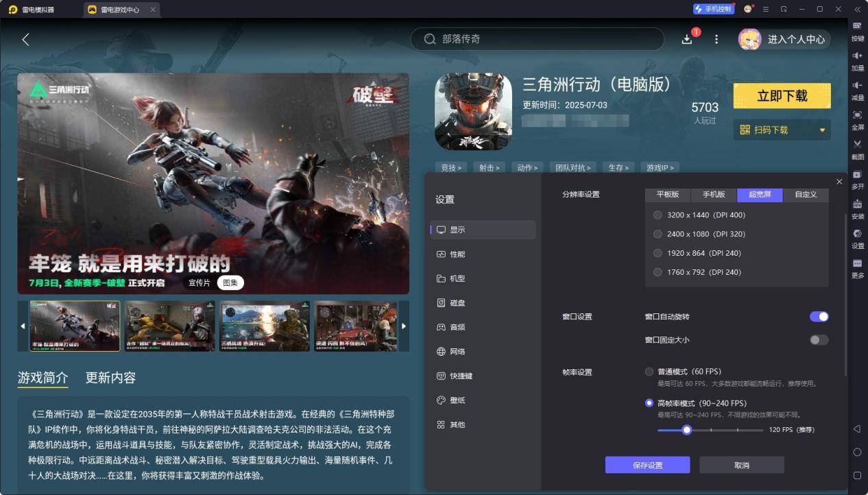Click the FPS slider handle
The height and width of the screenshot is (495, 868).
[x=687, y=430]
